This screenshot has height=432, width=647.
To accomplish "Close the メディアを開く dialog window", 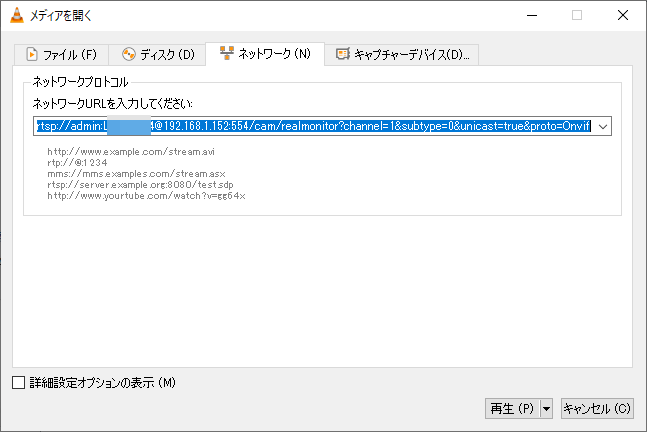I will tap(623, 15).
